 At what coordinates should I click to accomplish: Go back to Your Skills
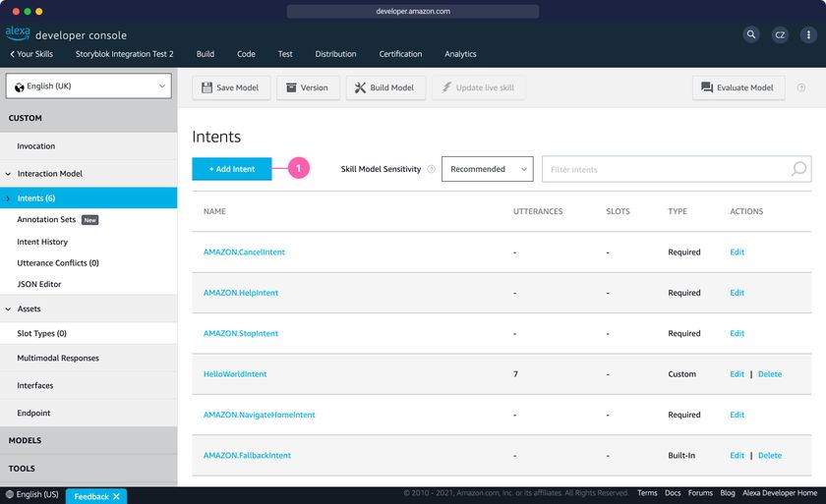tap(31, 54)
